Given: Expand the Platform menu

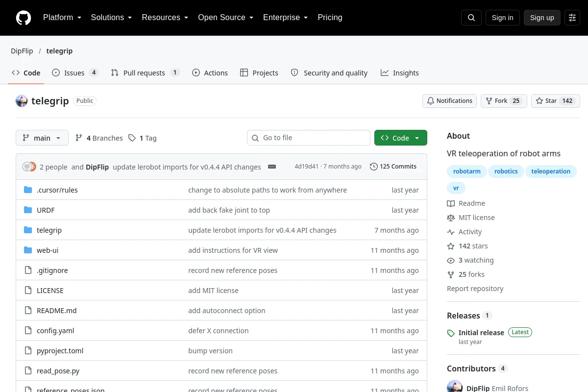Looking at the screenshot, I should pyautogui.click(x=62, y=18).
